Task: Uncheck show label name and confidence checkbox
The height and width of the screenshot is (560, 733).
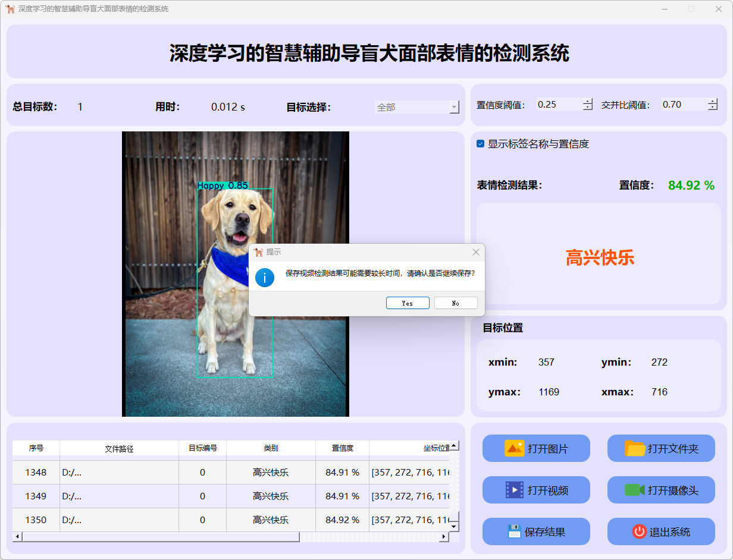Action: tap(481, 144)
